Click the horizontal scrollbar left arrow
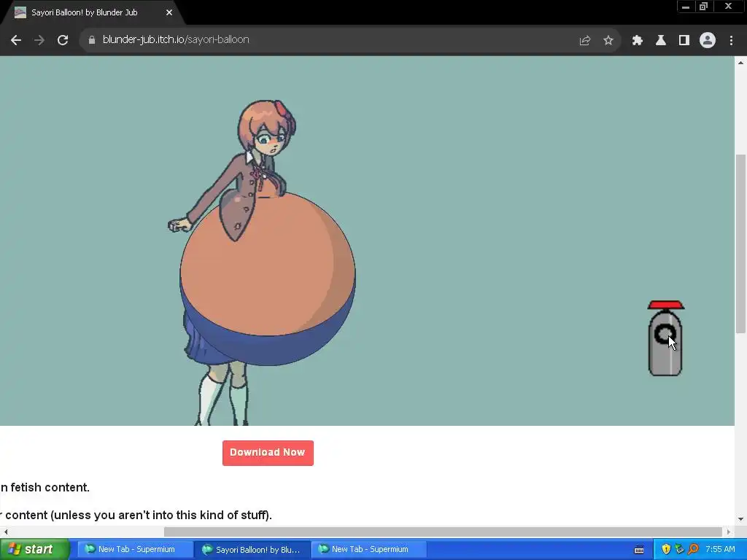The image size is (747, 560). 6,532
